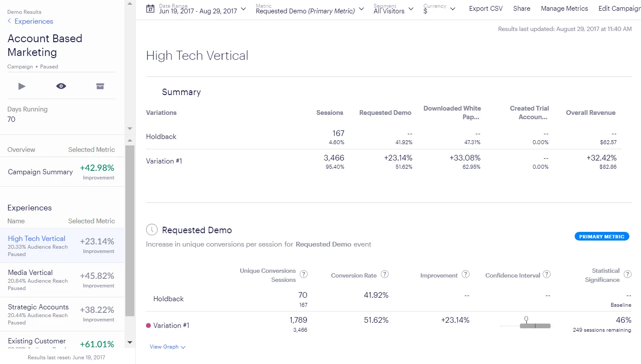Open the Metric dropdown showing Requested Demo
Image resolution: width=641 pixels, height=364 pixels.
coord(310,9)
